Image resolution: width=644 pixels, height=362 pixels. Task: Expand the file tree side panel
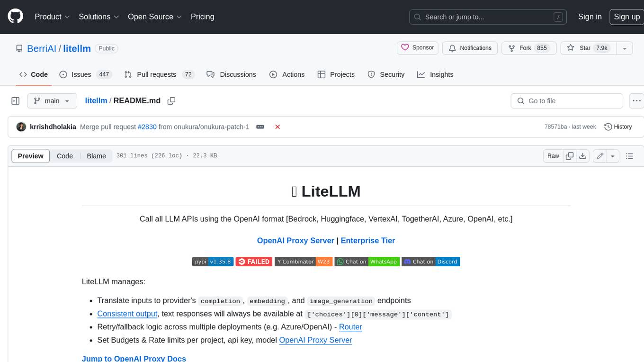click(16, 101)
